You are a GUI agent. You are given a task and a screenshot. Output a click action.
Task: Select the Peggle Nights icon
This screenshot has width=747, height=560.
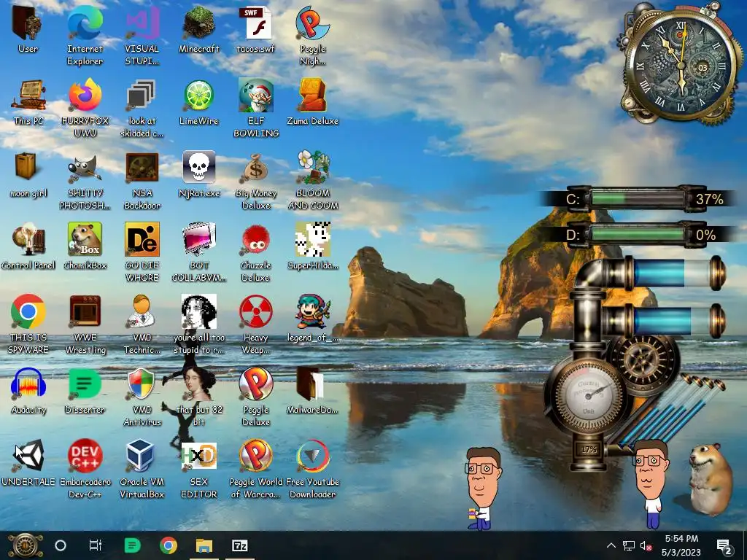(x=312, y=24)
